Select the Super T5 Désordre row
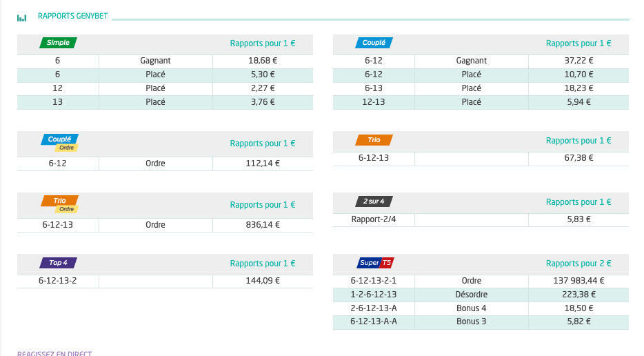Screen dimensions: 644x356 pos(481,295)
